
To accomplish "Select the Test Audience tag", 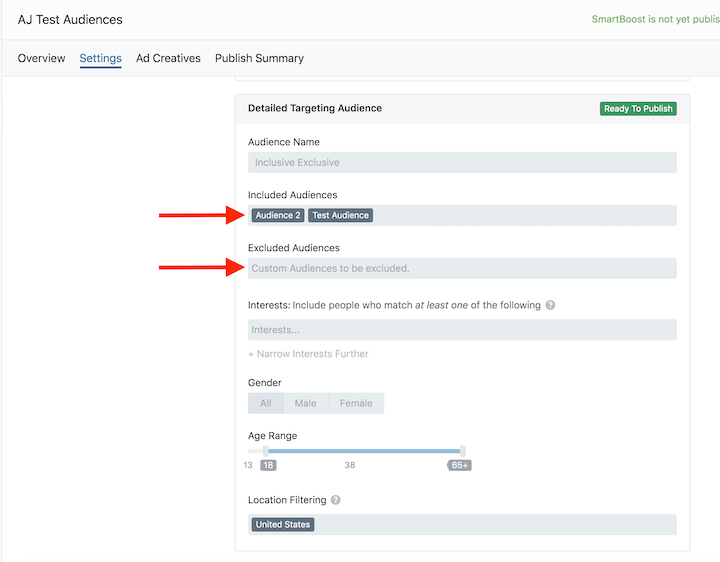I will 340,215.
